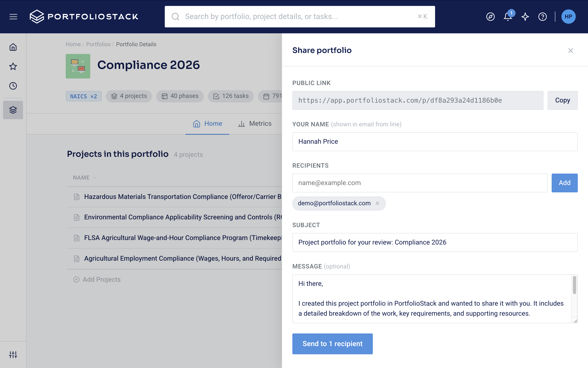
Task: Switch to the Metrics tab
Action: click(x=255, y=124)
